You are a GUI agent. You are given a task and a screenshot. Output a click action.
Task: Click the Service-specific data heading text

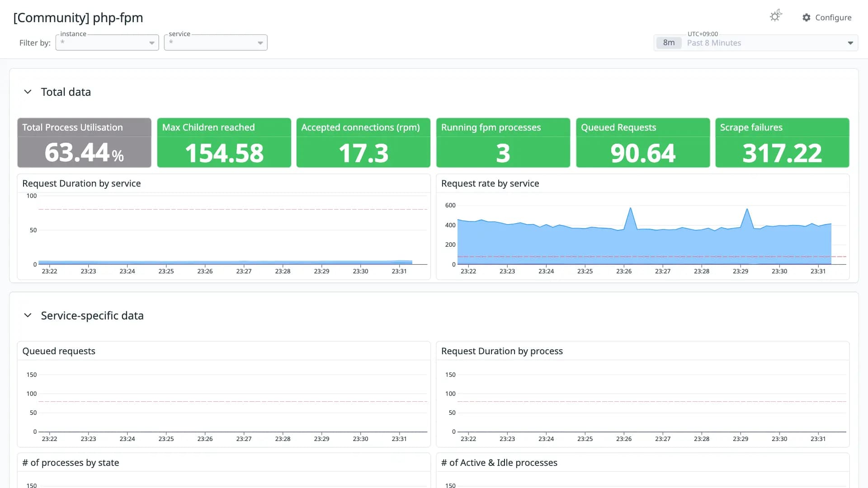(92, 315)
